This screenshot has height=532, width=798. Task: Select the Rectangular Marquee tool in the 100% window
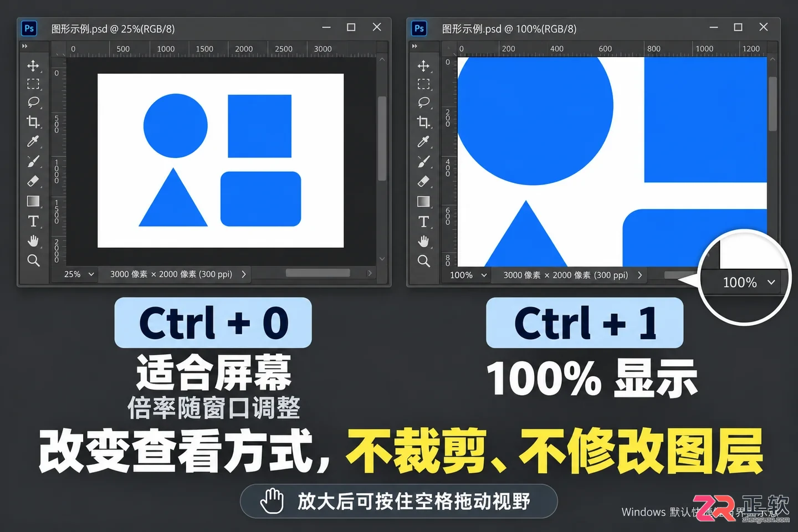(423, 84)
